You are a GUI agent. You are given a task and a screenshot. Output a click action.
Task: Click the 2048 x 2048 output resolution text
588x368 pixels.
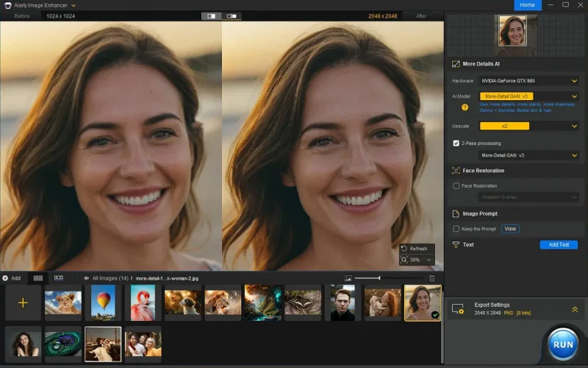click(x=382, y=16)
